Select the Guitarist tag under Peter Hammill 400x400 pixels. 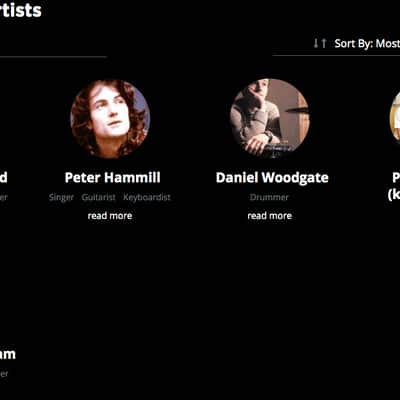99,197
